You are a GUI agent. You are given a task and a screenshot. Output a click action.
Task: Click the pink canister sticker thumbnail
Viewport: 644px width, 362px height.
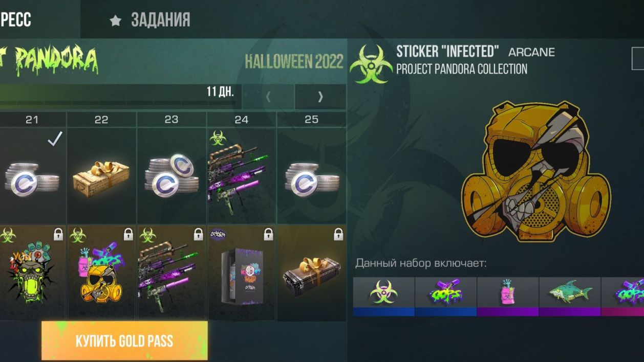tap(507, 297)
